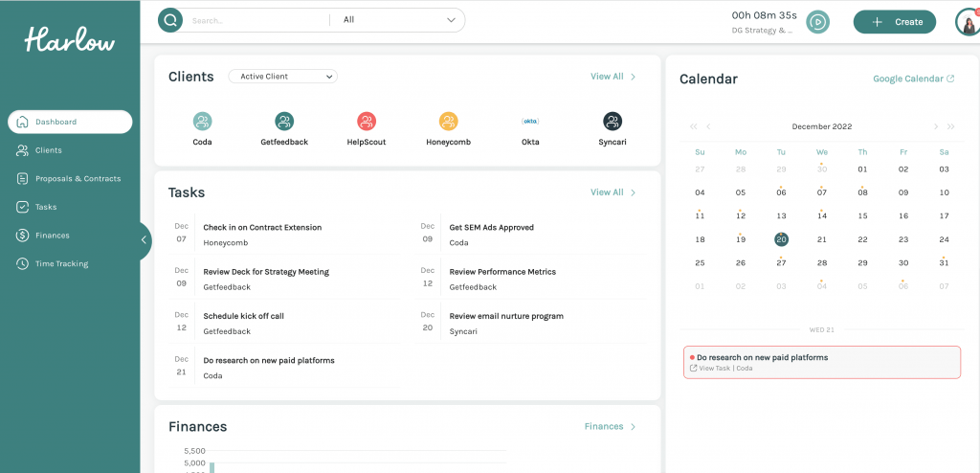The width and height of the screenshot is (980, 473).
Task: Open the All search filter dropdown
Action: [x=398, y=20]
